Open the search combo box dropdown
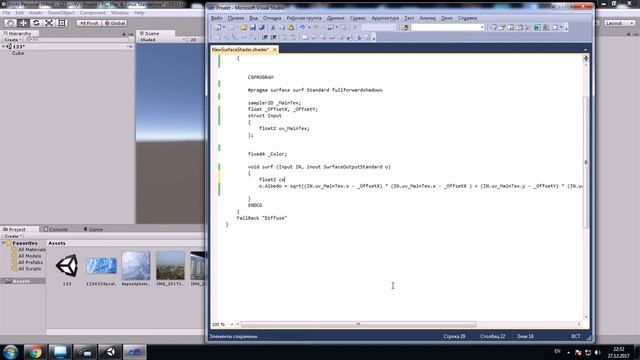The image size is (640, 360). [482, 27]
